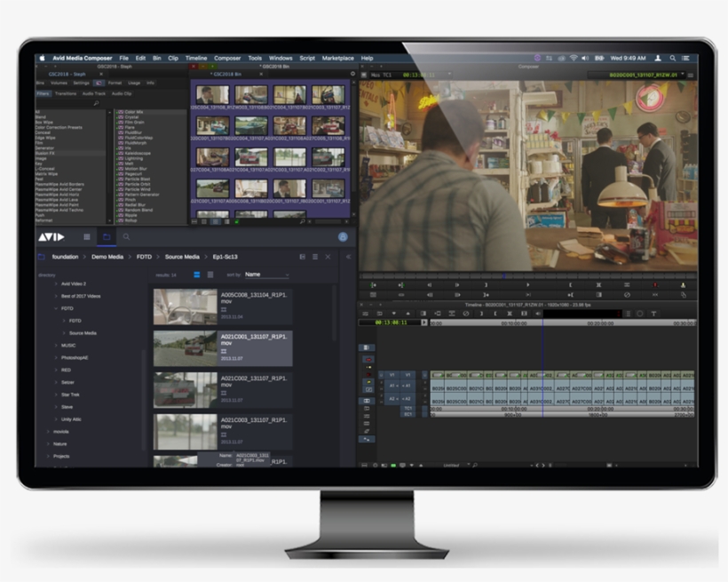728x582 pixels.
Task: Select the Audio Track effect filter button
Action: pyautogui.click(x=94, y=93)
